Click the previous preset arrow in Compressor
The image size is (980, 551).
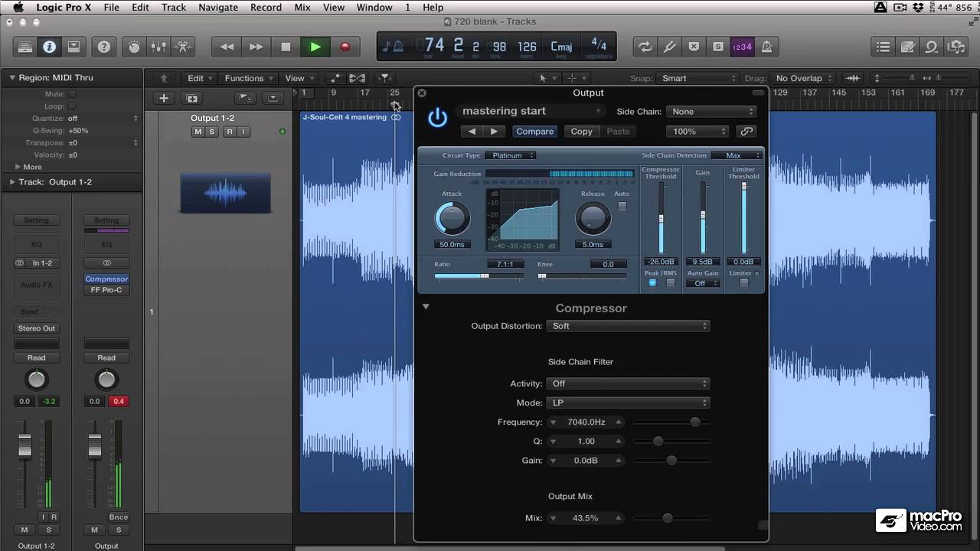click(472, 132)
